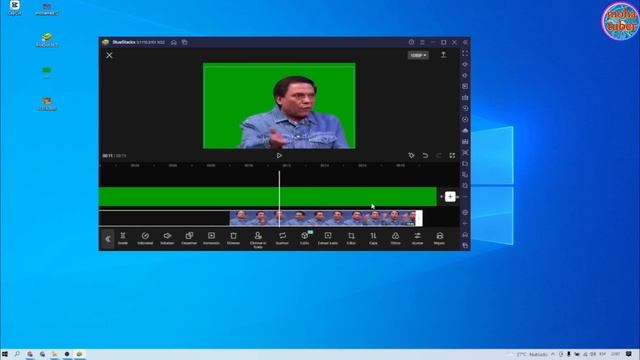Open the 1080P resolution dropdown
This screenshot has width=640, height=360.
[x=418, y=55]
